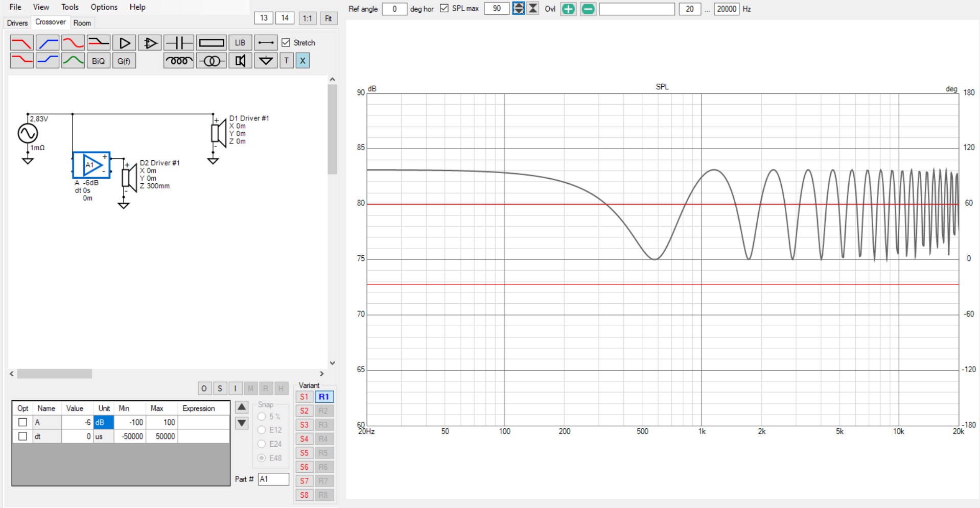Click the 20 Hz minimum frequency field

point(690,9)
